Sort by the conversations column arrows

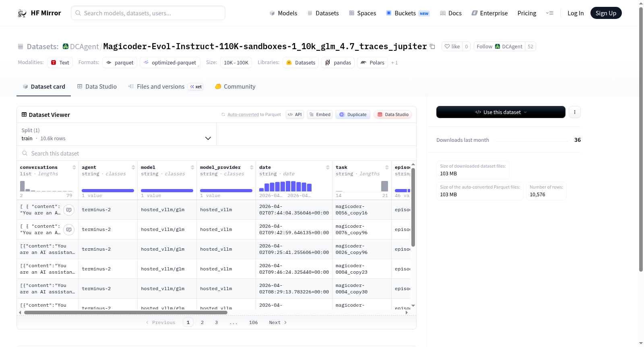(x=74, y=167)
